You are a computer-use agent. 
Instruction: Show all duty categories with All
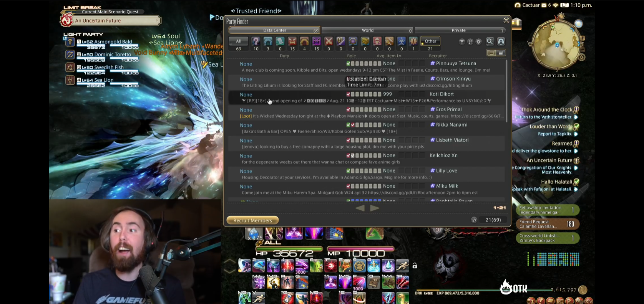239,41
